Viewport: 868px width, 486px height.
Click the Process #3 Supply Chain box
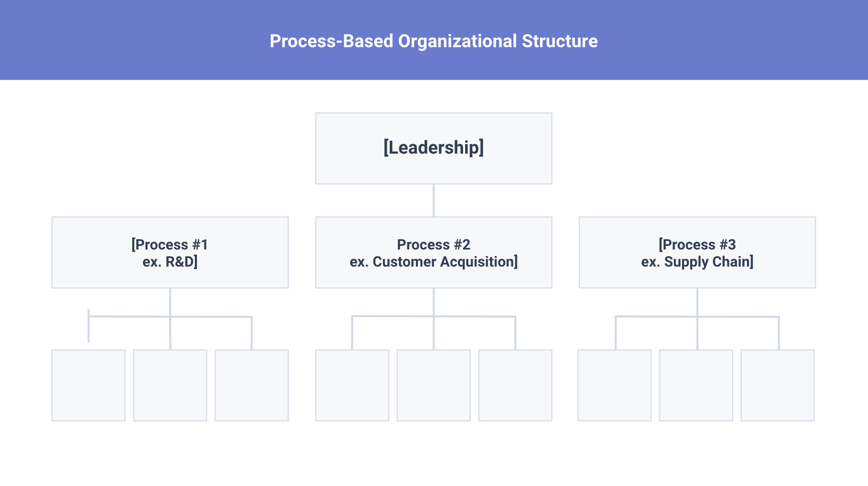click(x=697, y=253)
